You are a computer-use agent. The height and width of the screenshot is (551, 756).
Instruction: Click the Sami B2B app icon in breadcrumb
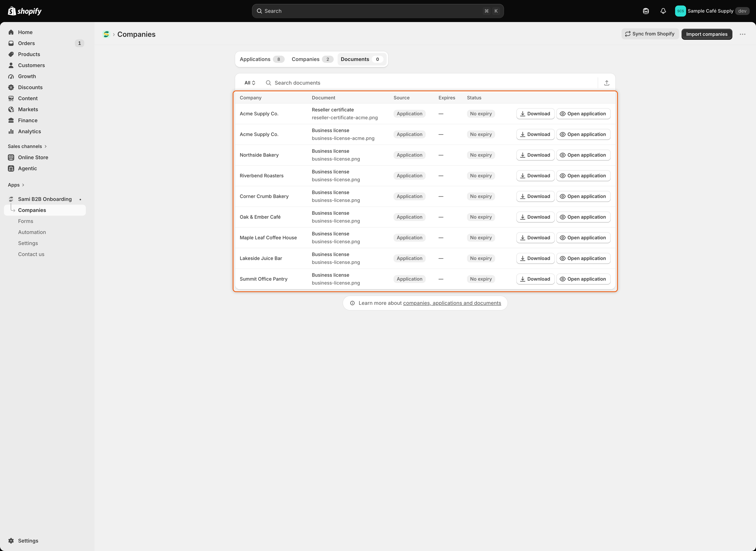[x=106, y=34]
